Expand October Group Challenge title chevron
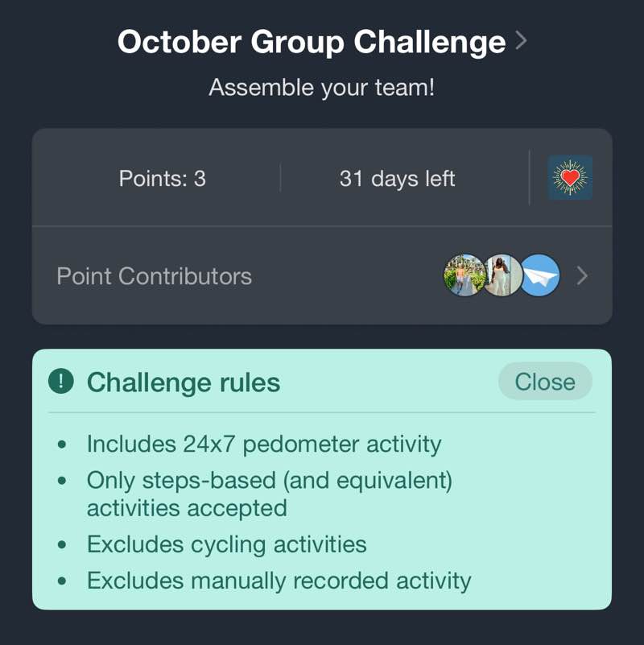 click(x=521, y=40)
